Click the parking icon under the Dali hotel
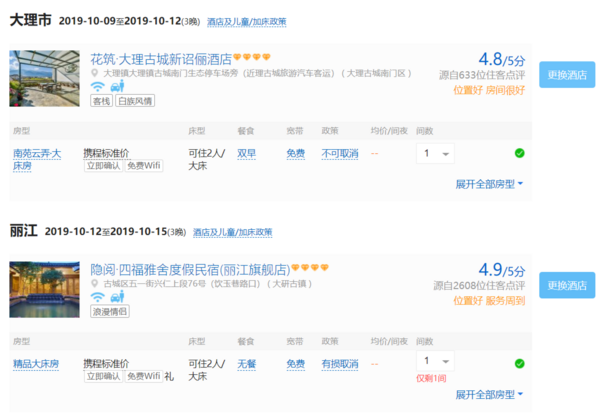The height and width of the screenshot is (419, 600). click(x=117, y=86)
